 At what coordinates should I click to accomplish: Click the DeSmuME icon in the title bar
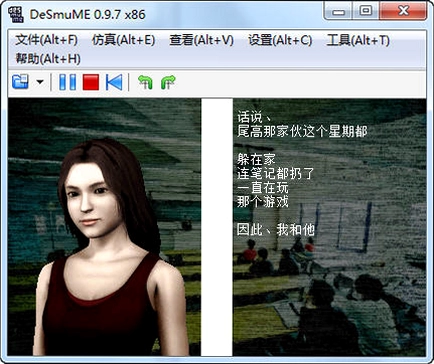click(x=16, y=14)
